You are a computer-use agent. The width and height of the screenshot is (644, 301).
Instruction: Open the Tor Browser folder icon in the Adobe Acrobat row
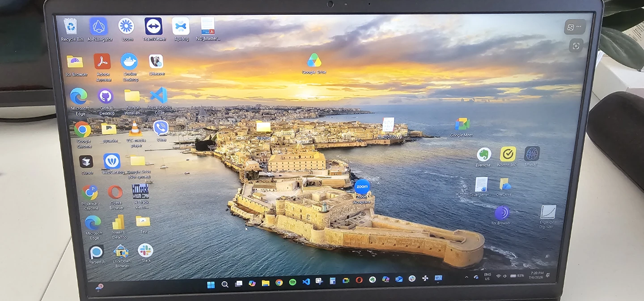click(x=76, y=66)
